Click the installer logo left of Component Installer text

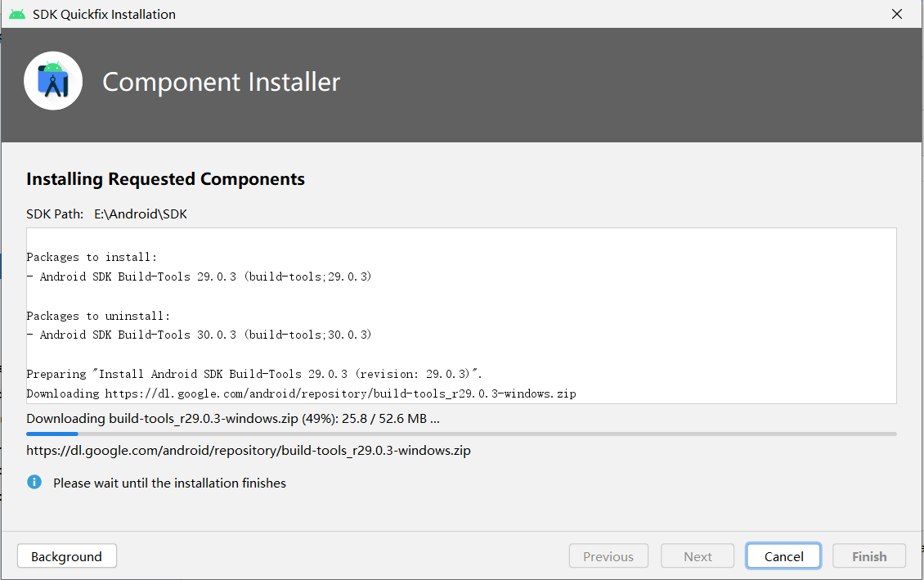[x=52, y=80]
